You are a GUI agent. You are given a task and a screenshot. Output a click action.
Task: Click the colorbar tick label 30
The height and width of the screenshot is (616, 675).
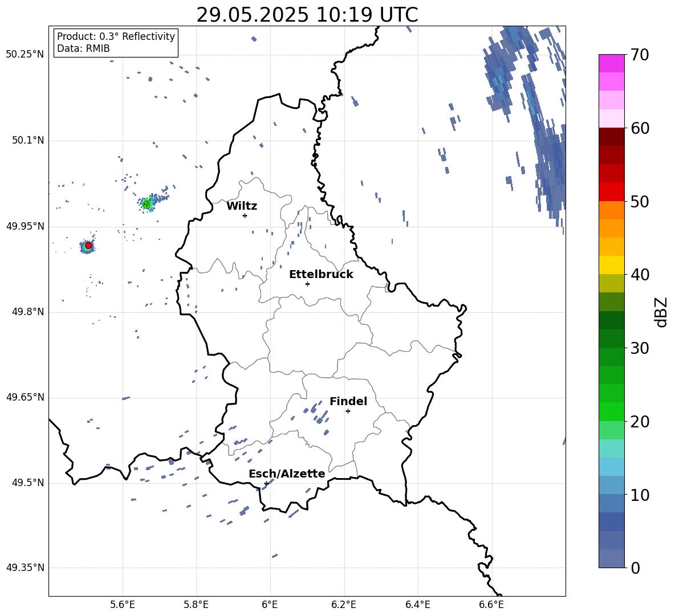coord(640,348)
